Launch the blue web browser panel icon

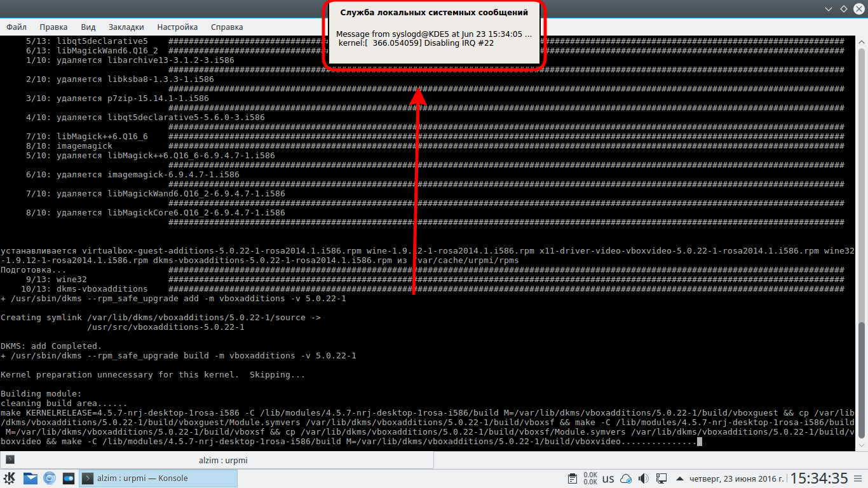[x=50, y=478]
